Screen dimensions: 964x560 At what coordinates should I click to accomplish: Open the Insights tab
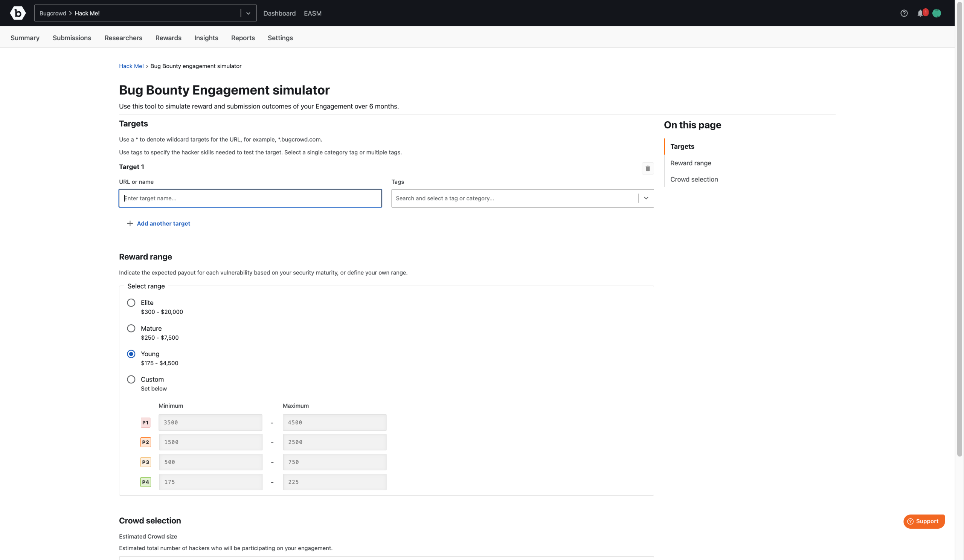(x=206, y=38)
